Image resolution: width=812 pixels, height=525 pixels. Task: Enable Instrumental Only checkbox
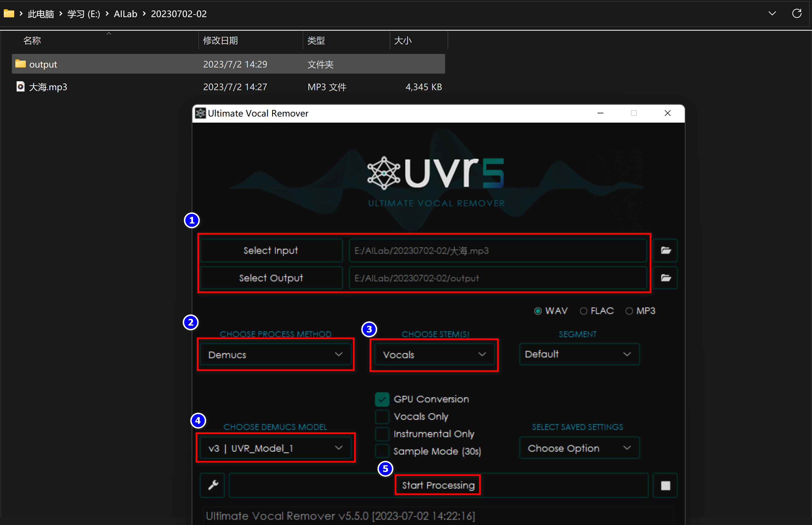(382, 434)
